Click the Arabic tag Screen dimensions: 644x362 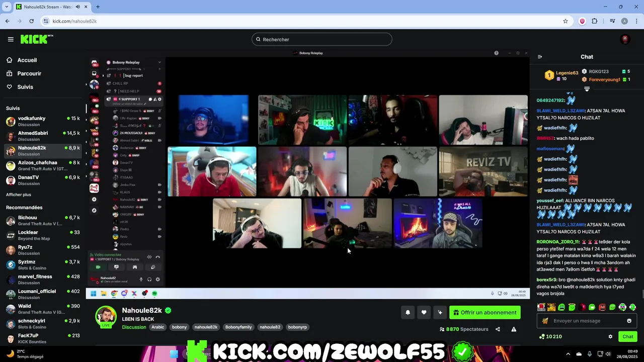(x=158, y=327)
